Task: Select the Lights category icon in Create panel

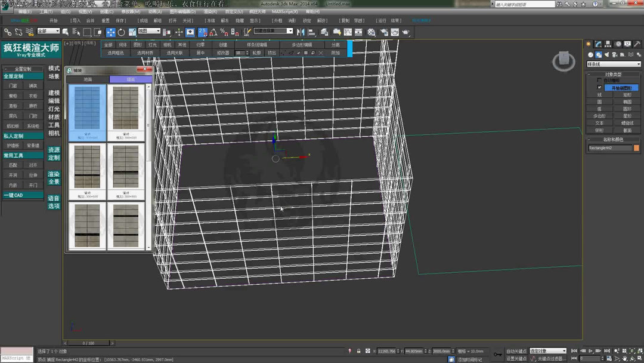Action: pos(606,54)
